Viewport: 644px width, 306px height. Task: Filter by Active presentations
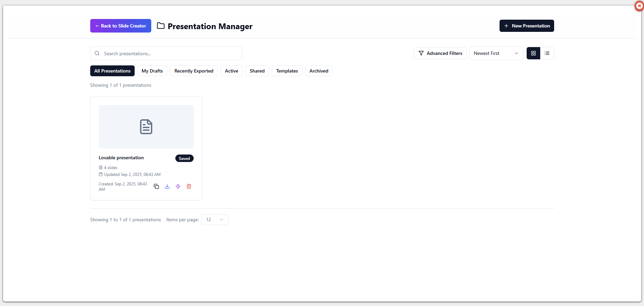(231, 71)
